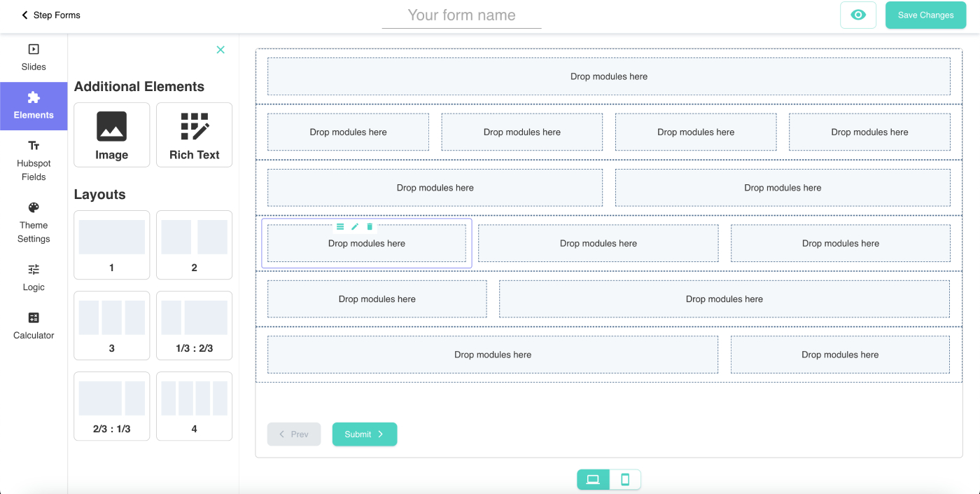Close the elements panel with X
This screenshot has height=494, width=980.
click(220, 50)
